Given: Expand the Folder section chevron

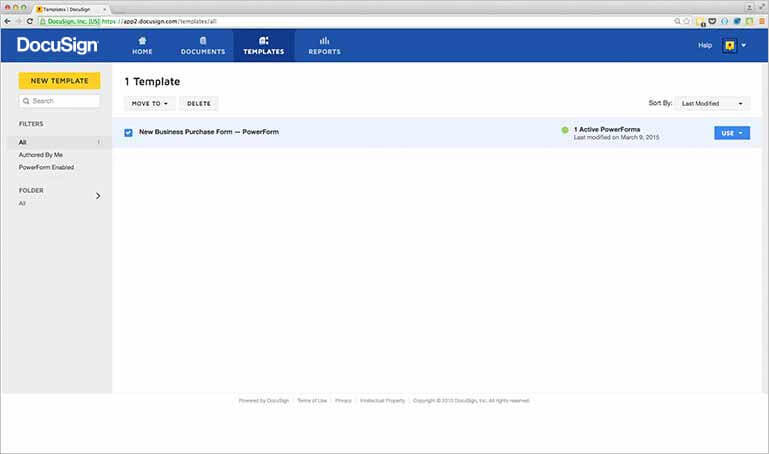Looking at the screenshot, I should point(97,196).
